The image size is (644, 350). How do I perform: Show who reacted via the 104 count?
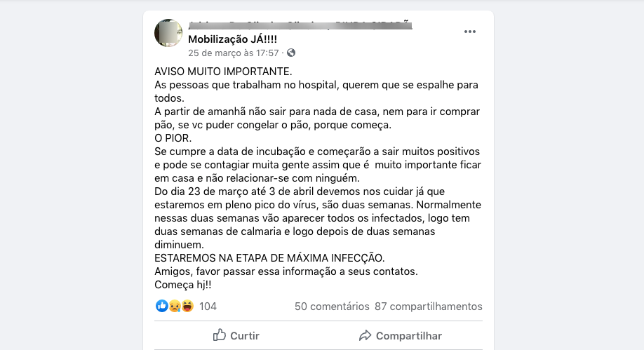coord(208,307)
